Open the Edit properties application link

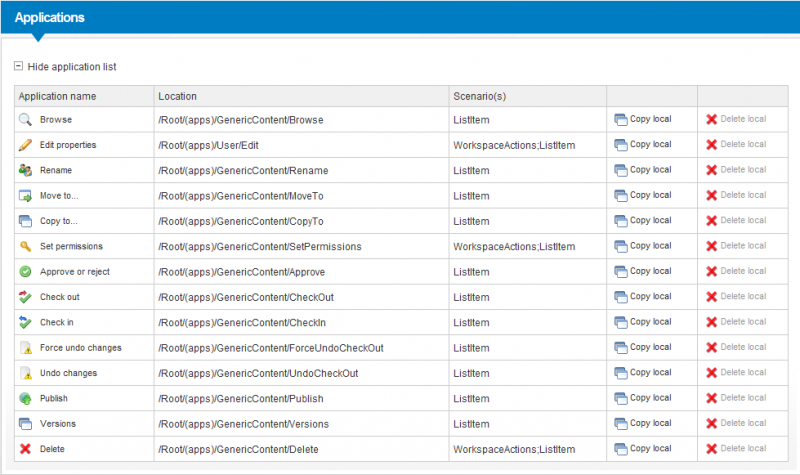pyautogui.click(x=68, y=145)
